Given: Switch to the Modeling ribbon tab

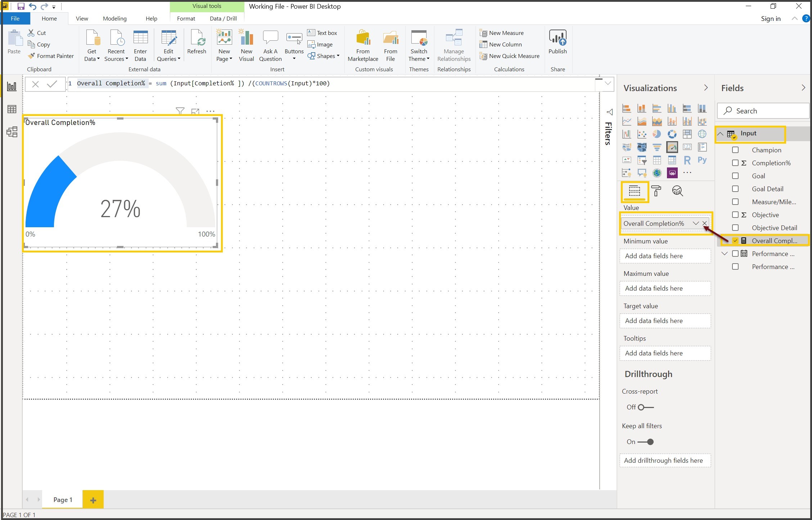Looking at the screenshot, I should pos(114,18).
